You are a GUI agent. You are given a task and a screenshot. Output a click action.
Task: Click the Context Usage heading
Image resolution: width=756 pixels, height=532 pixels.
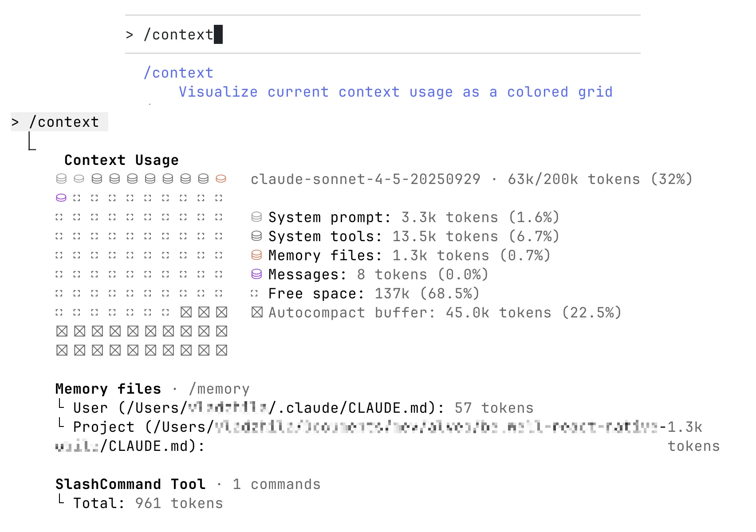coord(121,160)
